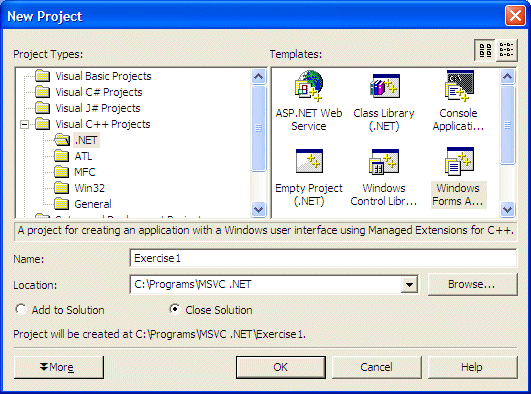This screenshot has width=531, height=394.
Task: Select the ATL project type
Action: pyautogui.click(x=83, y=156)
